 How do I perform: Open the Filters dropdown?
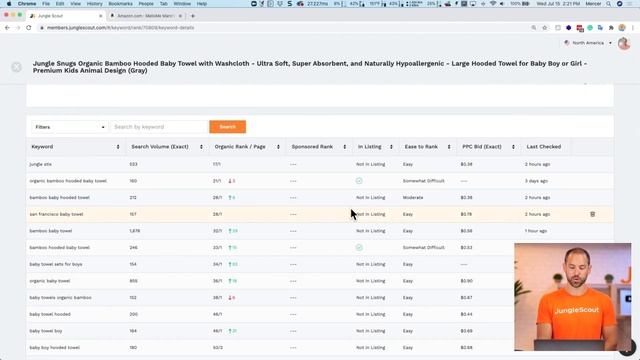(69, 127)
